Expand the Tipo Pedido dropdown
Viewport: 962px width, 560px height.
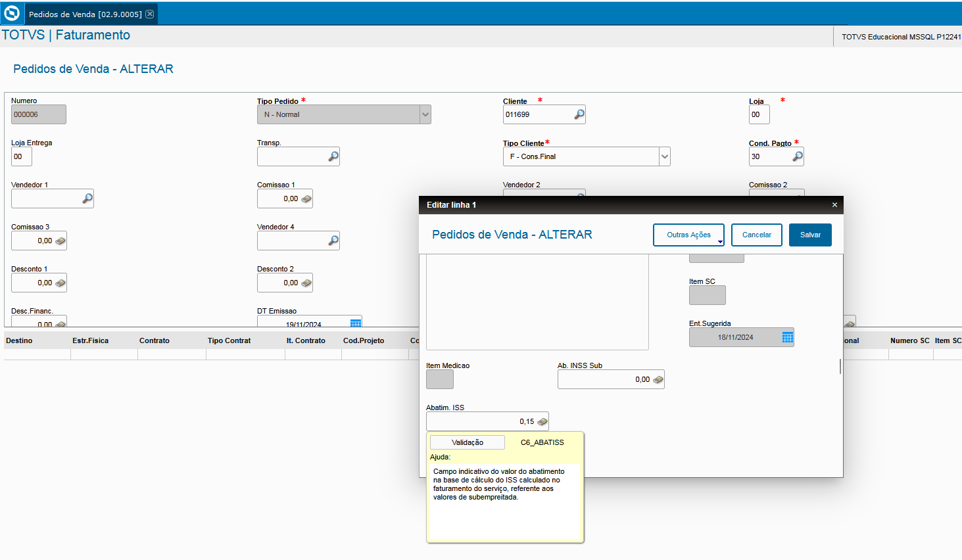point(425,114)
